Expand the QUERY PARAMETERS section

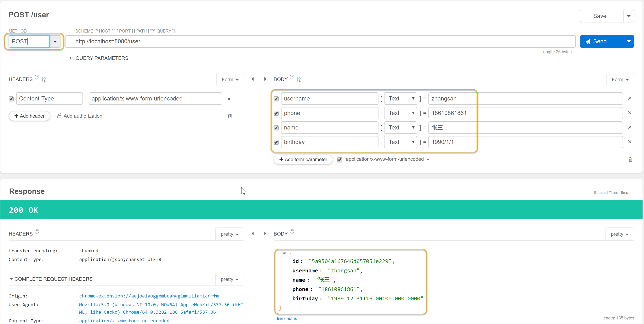[x=99, y=58]
